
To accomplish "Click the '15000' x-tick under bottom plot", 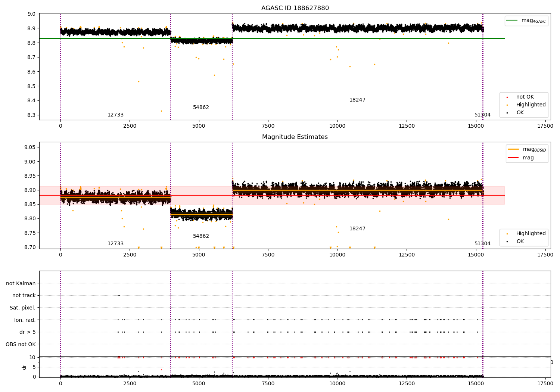I will [x=476, y=384].
